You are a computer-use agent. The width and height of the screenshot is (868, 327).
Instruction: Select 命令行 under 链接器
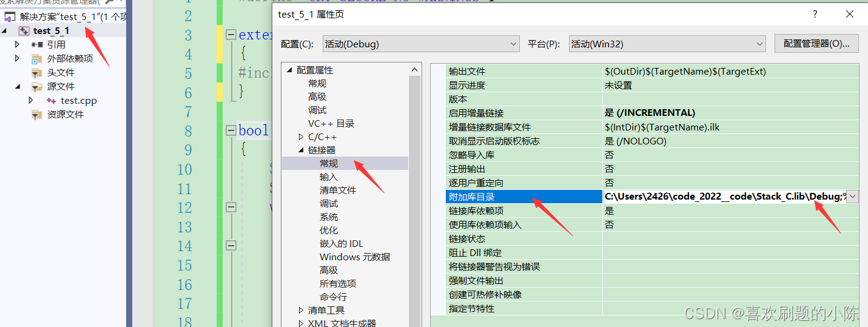[334, 297]
